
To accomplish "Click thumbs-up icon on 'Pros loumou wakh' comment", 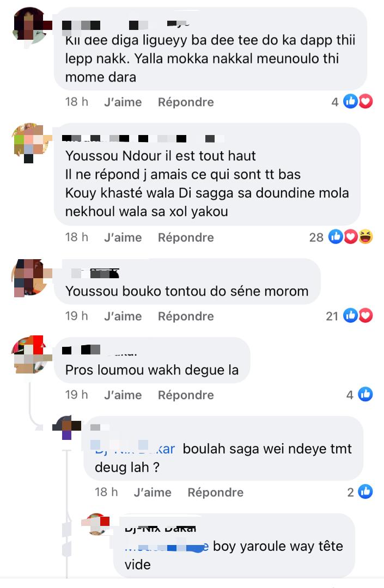I will coord(365,395).
